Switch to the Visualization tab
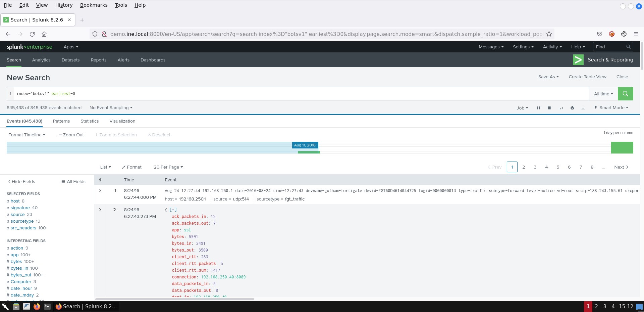 (122, 121)
